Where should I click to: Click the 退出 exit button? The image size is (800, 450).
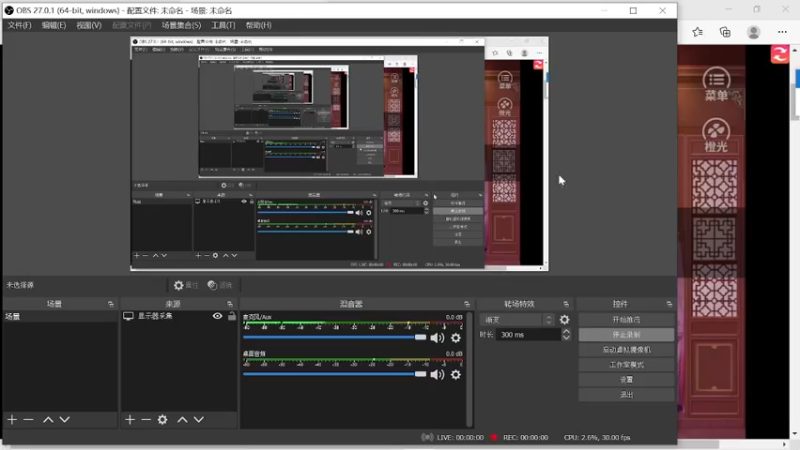(x=626, y=395)
